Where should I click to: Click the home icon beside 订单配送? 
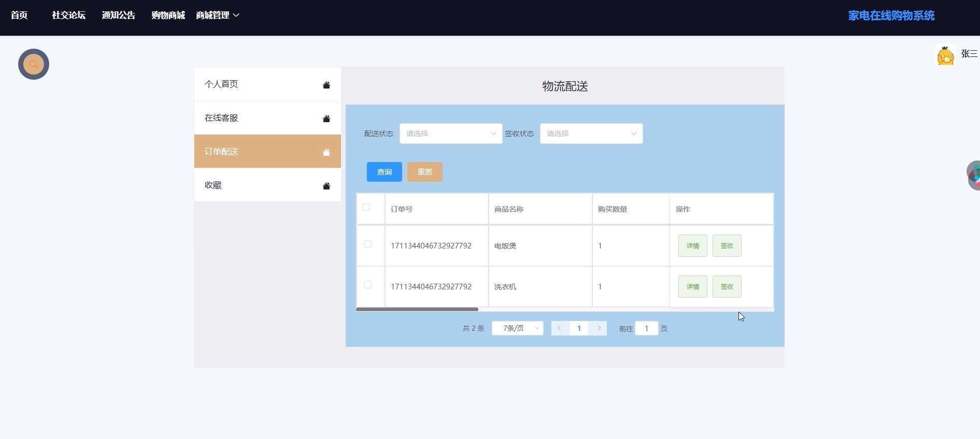[326, 152]
